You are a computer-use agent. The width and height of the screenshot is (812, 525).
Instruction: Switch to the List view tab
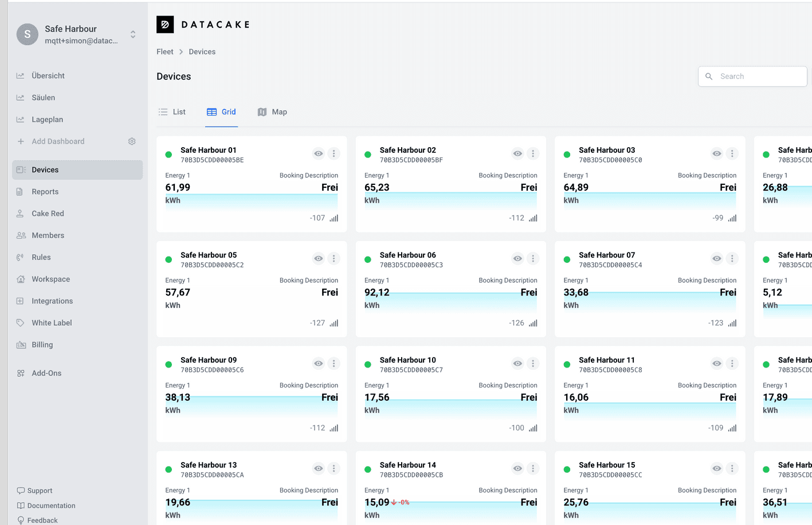click(172, 112)
